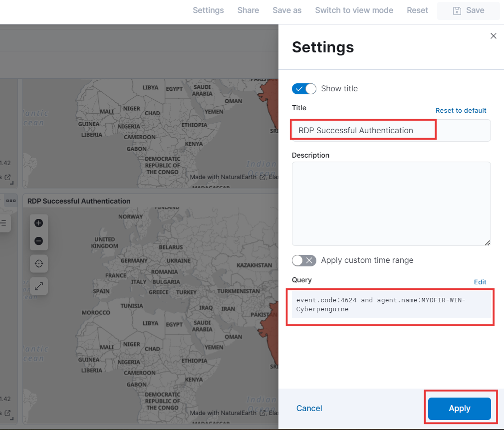The width and height of the screenshot is (504, 430).
Task: Click the Apply button
Action: [x=459, y=409]
